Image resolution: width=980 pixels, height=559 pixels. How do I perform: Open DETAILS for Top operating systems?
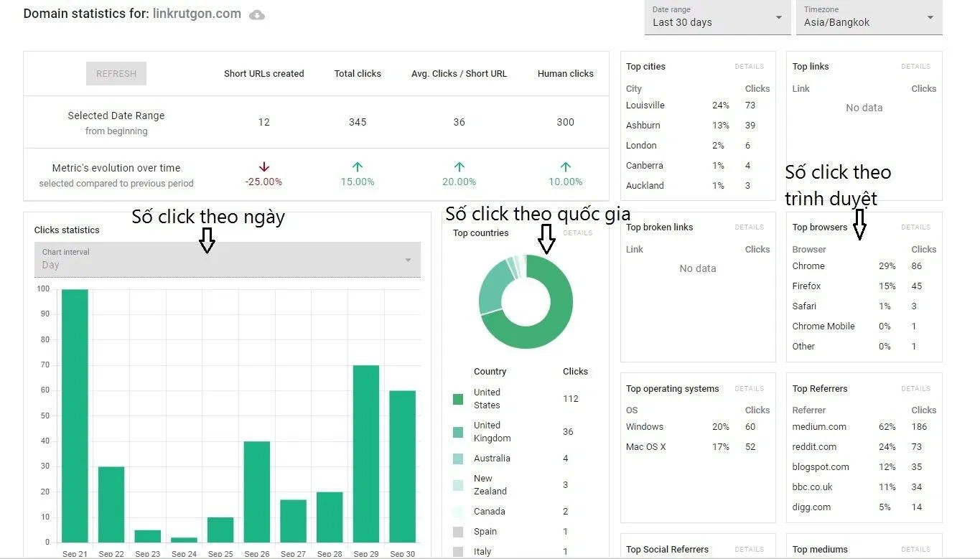(x=749, y=389)
